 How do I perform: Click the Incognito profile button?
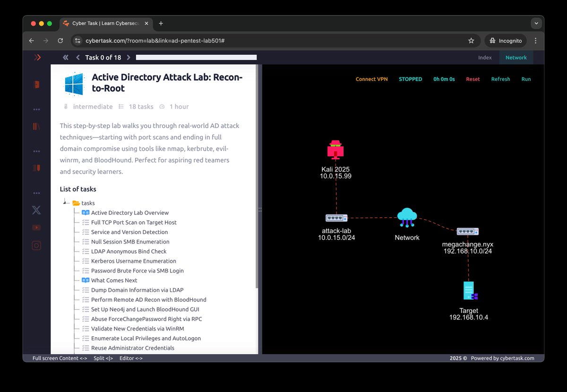pos(505,41)
